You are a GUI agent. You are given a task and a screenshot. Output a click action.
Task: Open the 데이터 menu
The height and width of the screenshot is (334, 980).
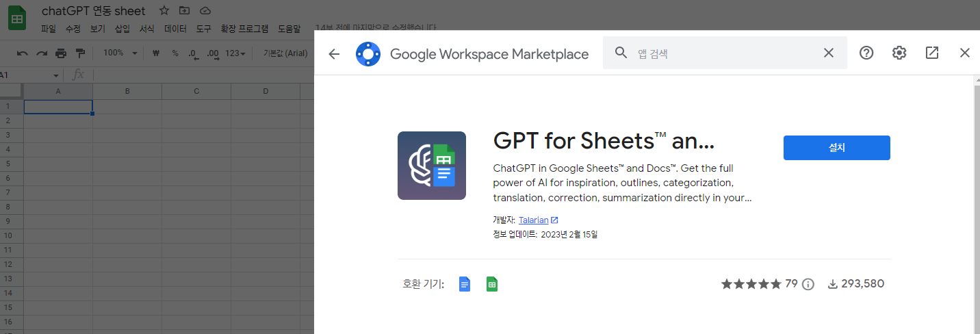176,29
